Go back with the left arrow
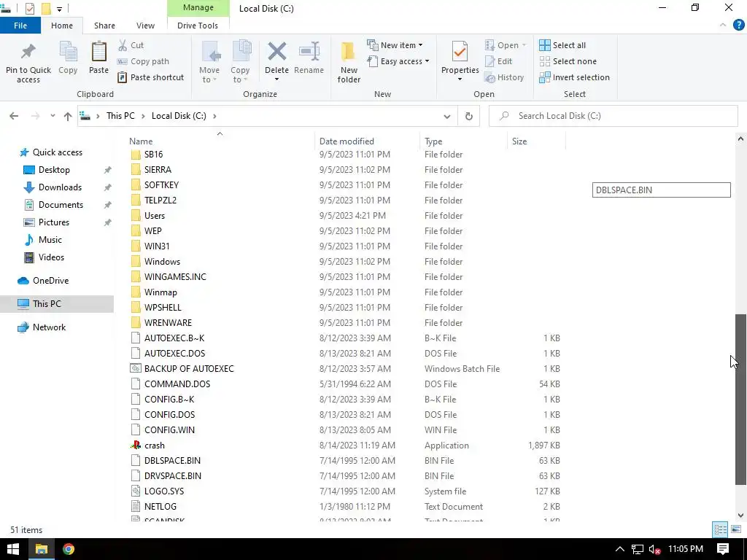 pyautogui.click(x=14, y=116)
